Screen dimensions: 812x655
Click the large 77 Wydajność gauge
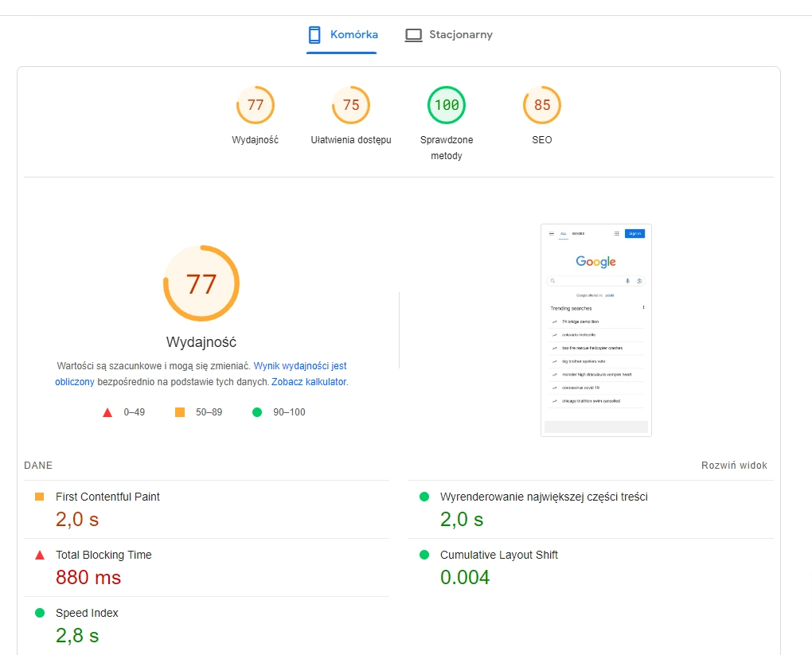click(201, 283)
